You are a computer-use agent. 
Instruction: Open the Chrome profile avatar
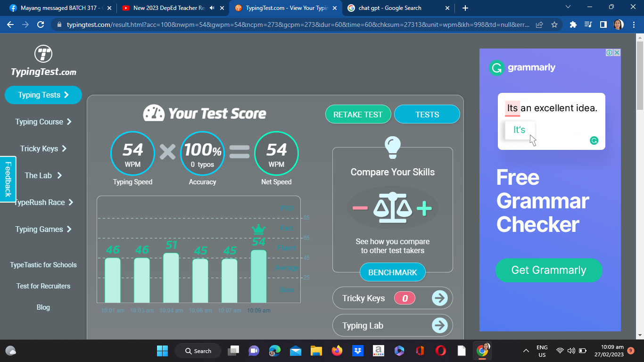pos(619,25)
